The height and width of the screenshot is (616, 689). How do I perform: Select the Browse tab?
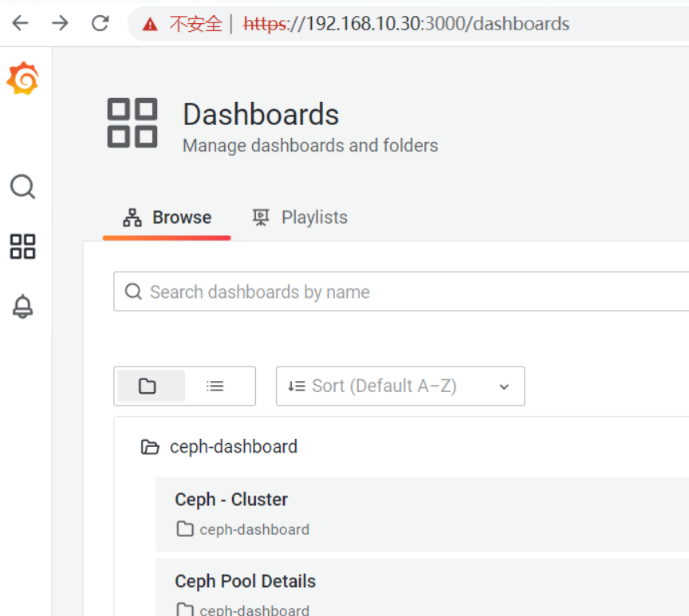[x=167, y=218]
